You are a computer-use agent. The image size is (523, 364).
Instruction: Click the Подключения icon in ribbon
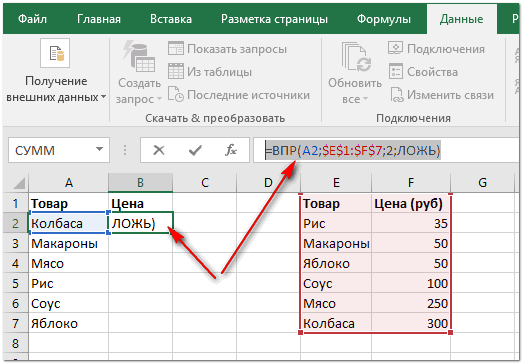(396, 49)
